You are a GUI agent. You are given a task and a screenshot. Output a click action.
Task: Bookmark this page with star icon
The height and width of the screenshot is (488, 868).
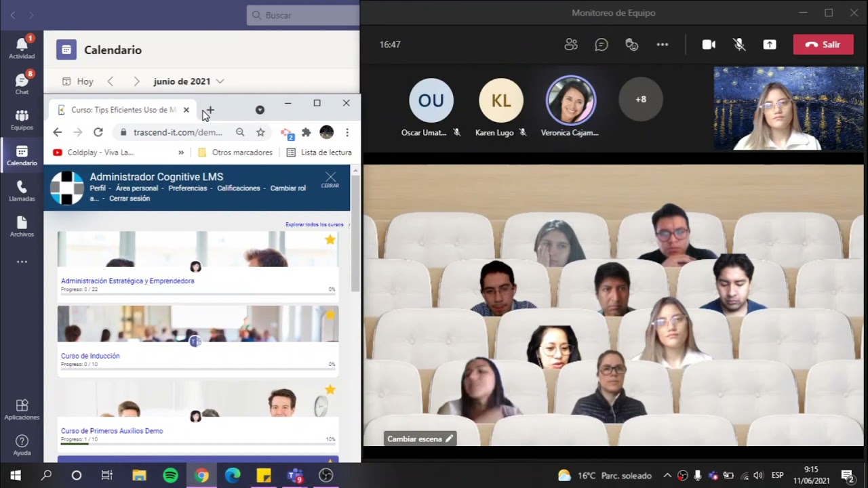[x=260, y=132]
